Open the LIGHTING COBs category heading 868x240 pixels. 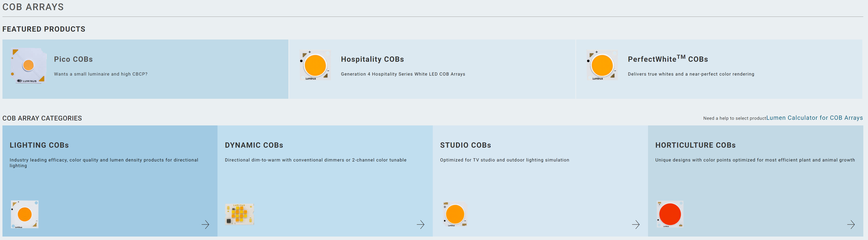click(x=39, y=145)
